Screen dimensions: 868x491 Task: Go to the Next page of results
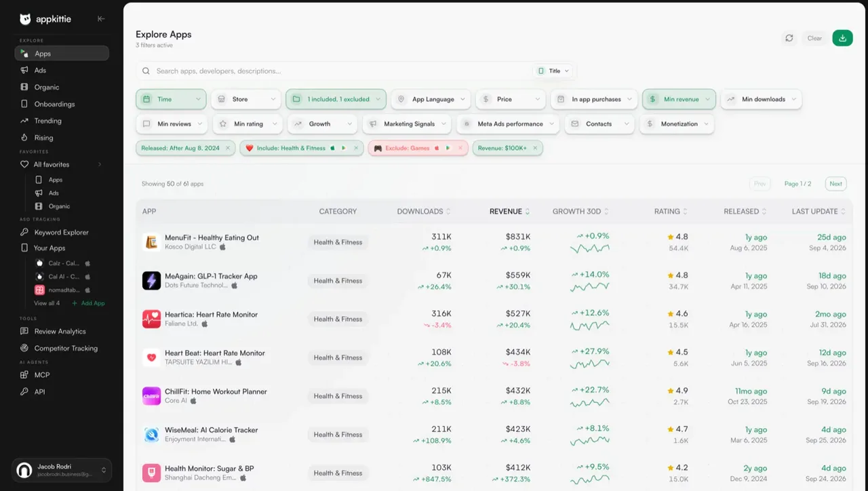836,184
